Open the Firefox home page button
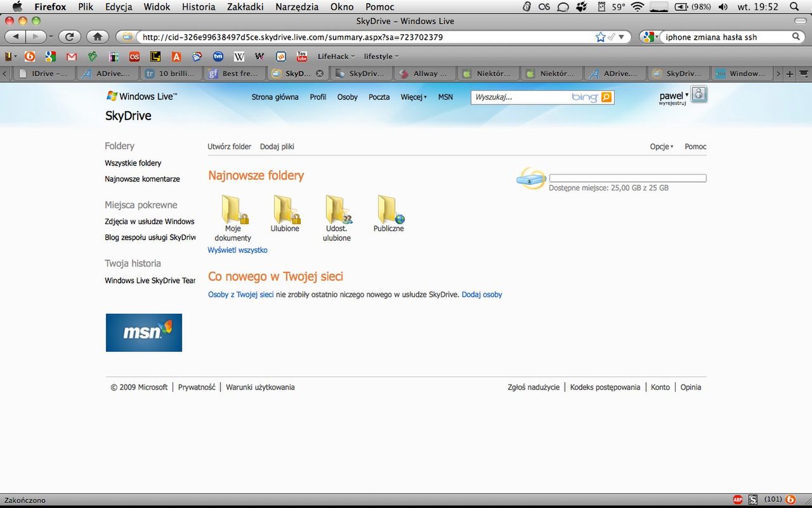The height and width of the screenshot is (508, 812). 98,37
